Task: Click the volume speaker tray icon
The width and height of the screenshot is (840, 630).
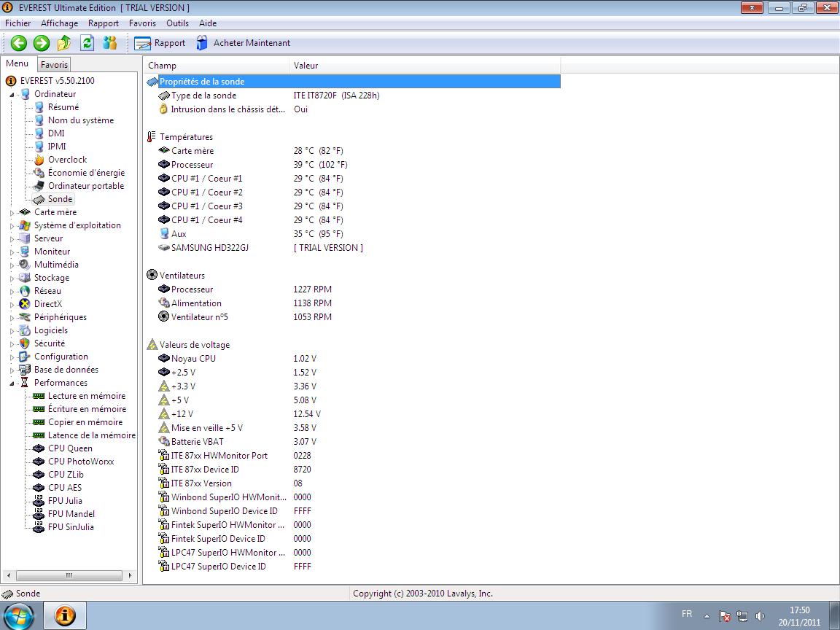Action: pyautogui.click(x=761, y=615)
